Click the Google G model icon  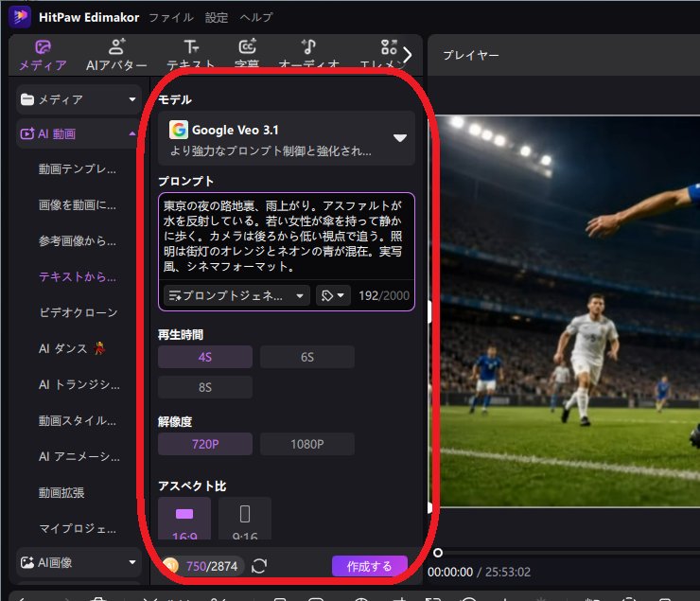click(x=178, y=130)
